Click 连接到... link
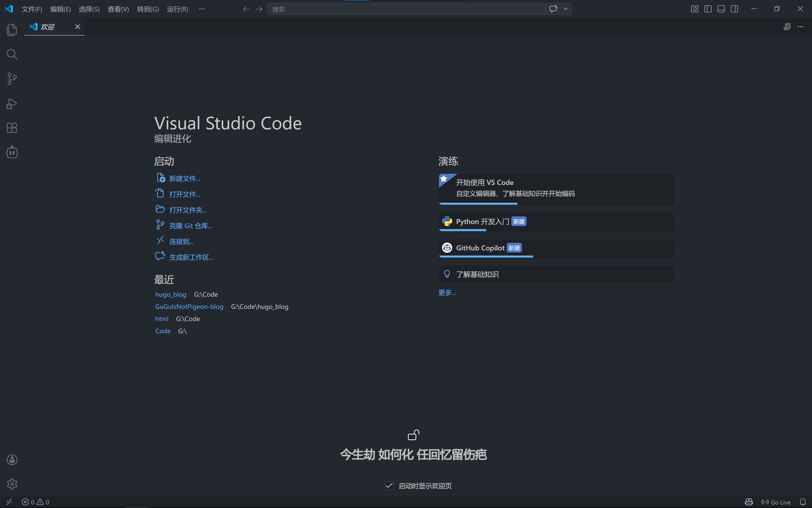 pos(181,242)
